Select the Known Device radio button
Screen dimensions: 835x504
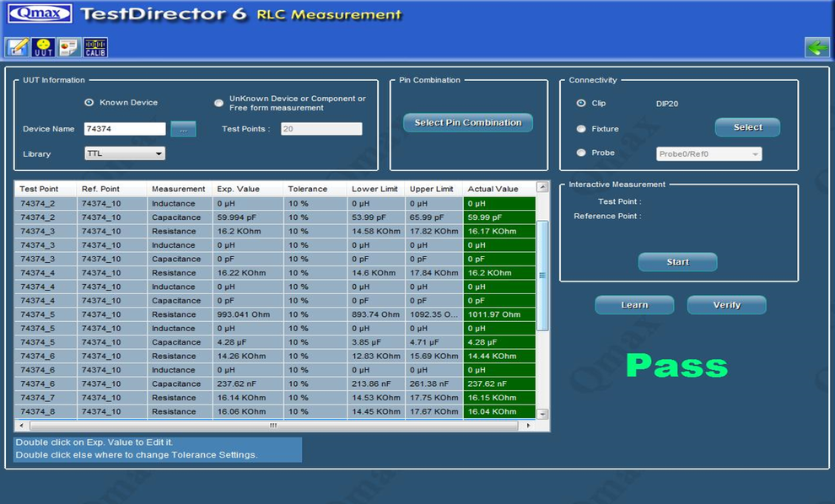[89, 102]
